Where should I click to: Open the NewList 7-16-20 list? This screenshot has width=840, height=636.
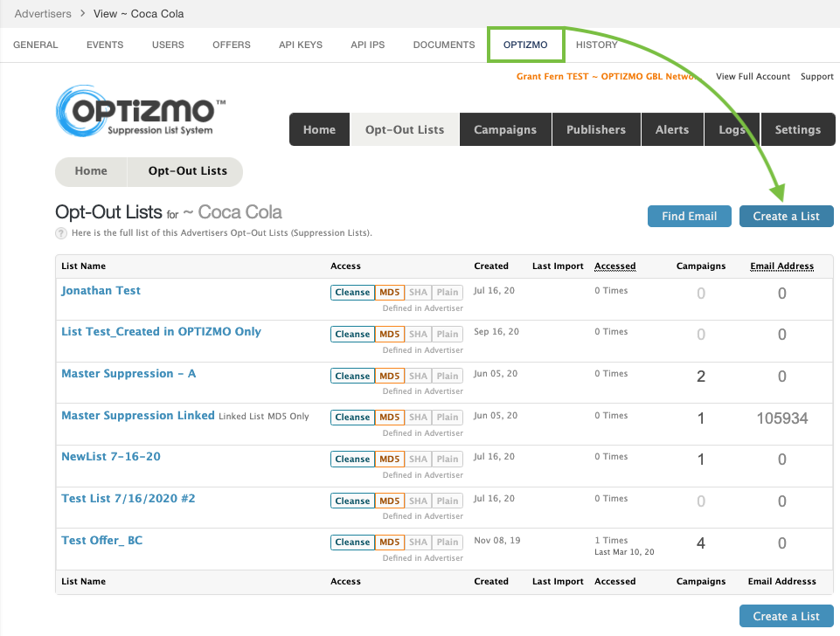(x=111, y=457)
